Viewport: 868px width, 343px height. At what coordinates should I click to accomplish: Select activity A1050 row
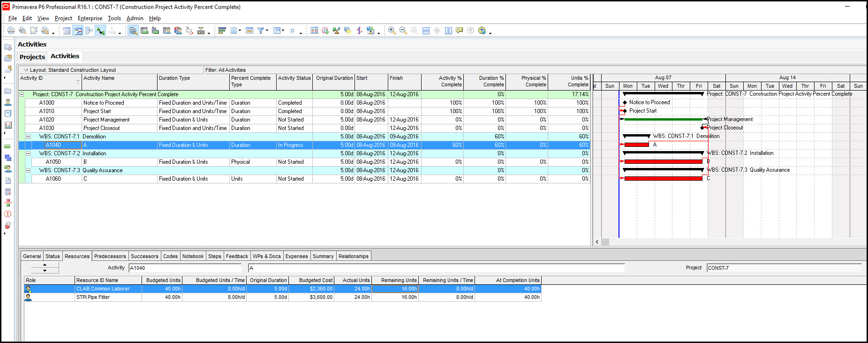[304, 162]
